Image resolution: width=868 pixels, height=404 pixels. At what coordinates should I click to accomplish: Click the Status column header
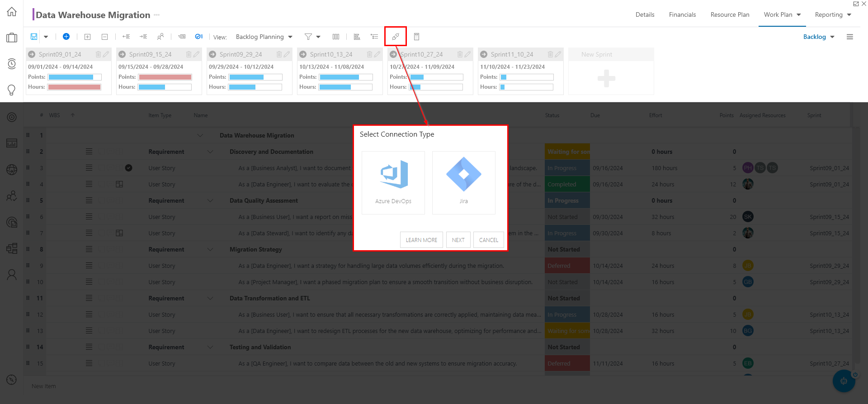pyautogui.click(x=552, y=115)
